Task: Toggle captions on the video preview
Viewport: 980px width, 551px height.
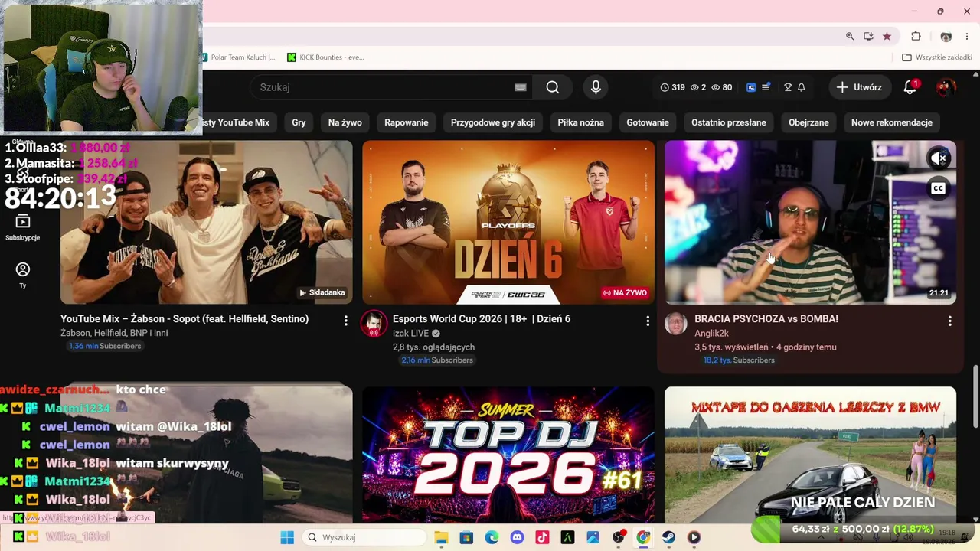Action: click(939, 188)
